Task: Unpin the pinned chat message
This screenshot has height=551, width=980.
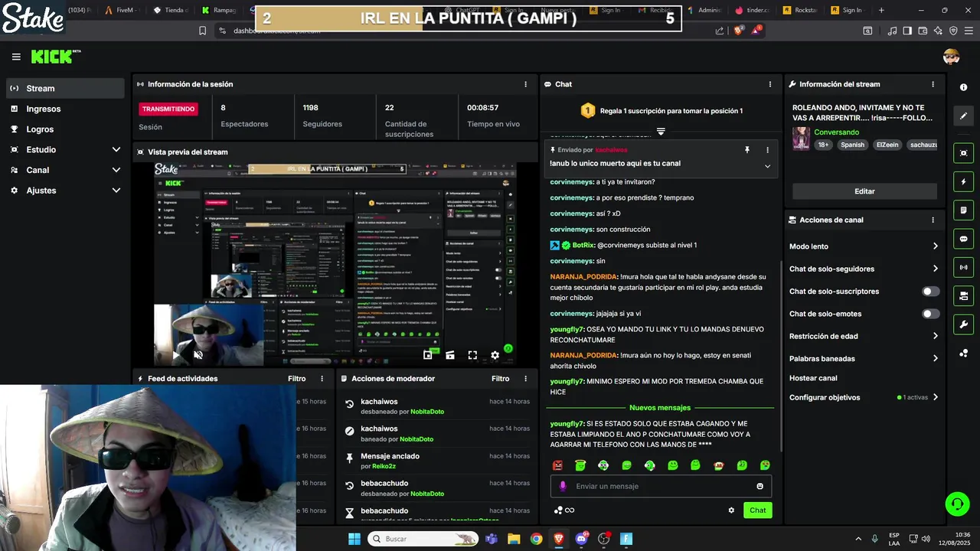Action: click(747, 150)
